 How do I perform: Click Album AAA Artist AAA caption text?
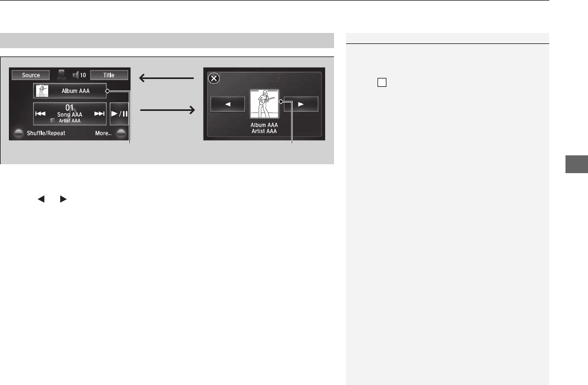pos(264,128)
